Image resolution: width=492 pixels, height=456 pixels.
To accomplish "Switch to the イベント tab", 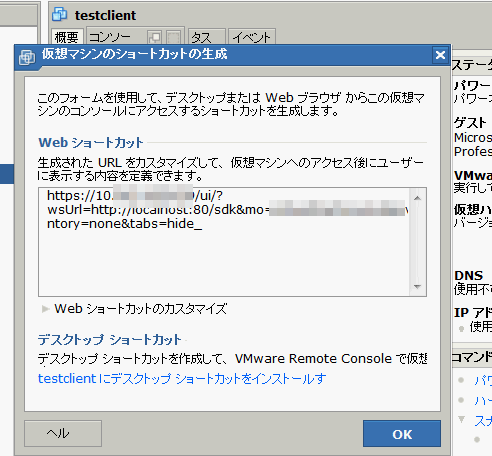I will (x=252, y=37).
